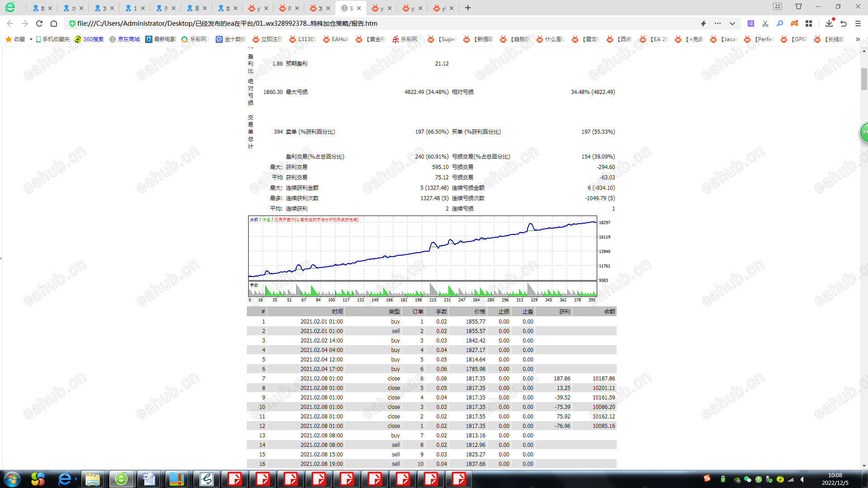
Task: Click the vertical scrollbar thumb
Action: click(x=864, y=79)
